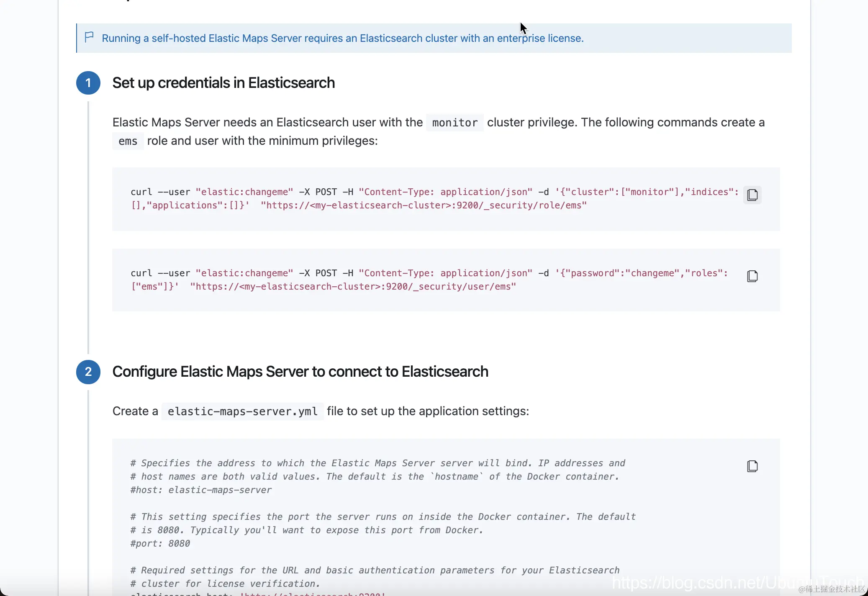The image size is (868, 596).
Task: Click the inline 'ems' code term
Action: pyautogui.click(x=128, y=141)
